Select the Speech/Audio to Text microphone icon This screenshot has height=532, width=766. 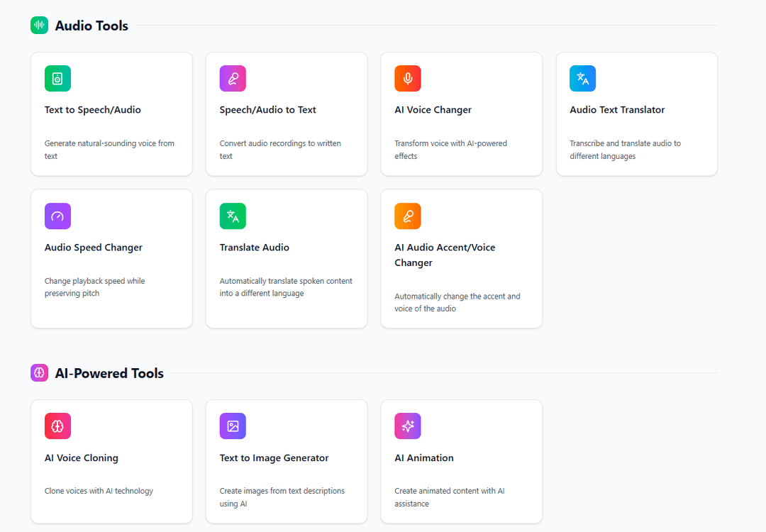click(x=233, y=78)
